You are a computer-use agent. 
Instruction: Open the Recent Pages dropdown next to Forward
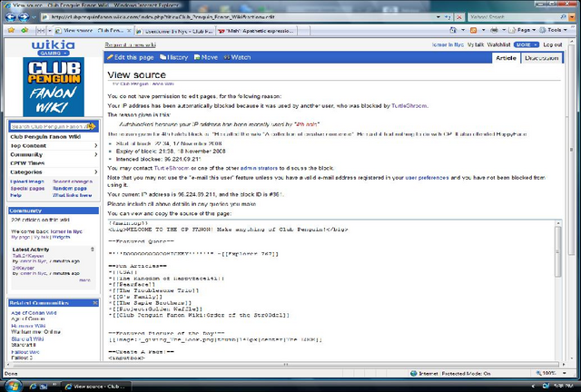[x=34, y=17]
